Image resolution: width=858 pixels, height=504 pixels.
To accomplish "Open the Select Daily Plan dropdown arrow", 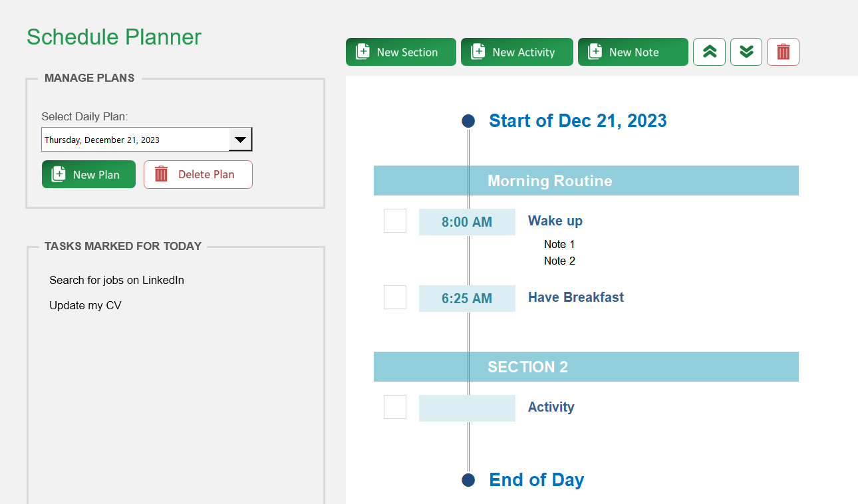I will 240,139.
